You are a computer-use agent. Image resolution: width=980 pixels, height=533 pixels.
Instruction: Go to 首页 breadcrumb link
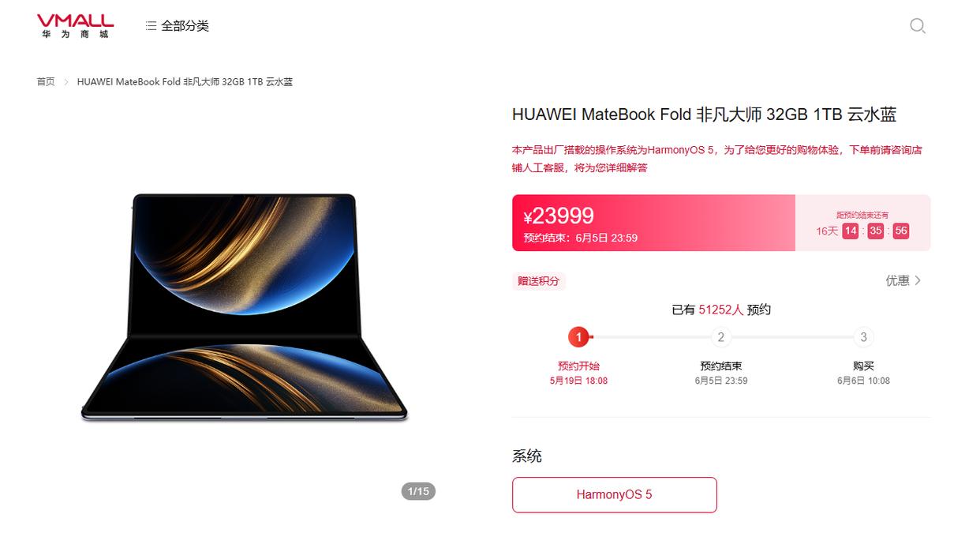click(46, 82)
